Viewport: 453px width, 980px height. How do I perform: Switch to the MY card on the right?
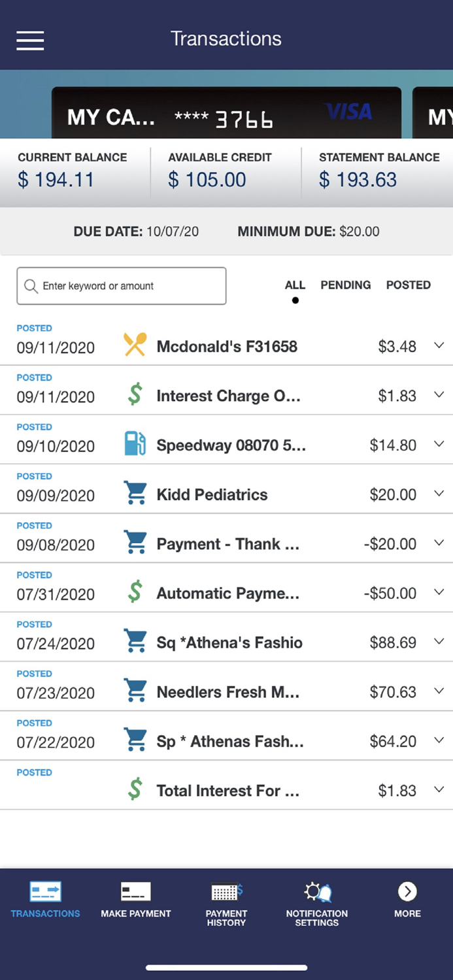click(435, 112)
